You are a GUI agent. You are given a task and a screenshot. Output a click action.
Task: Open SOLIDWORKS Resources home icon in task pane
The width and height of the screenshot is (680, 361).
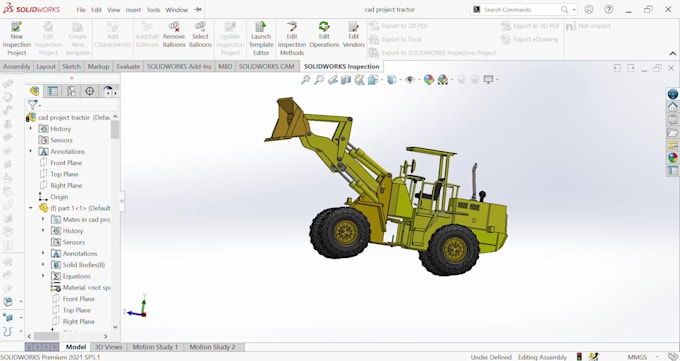(x=673, y=107)
